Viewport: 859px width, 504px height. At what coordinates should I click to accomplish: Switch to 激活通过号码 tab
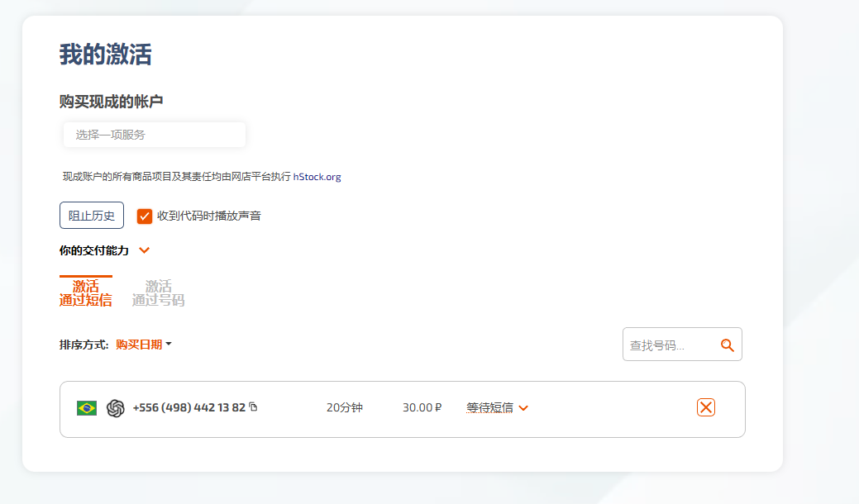click(x=158, y=292)
